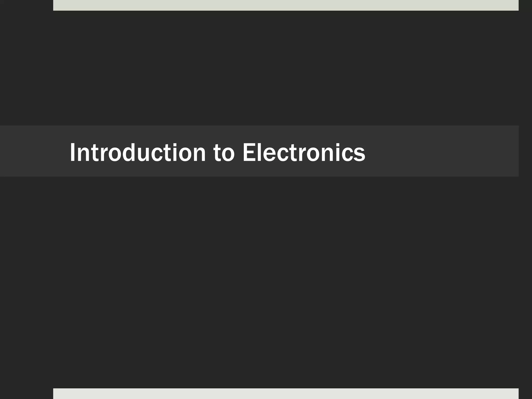
Task: Click the dark margin left of the bottom bar
Action: (x=26, y=394)
